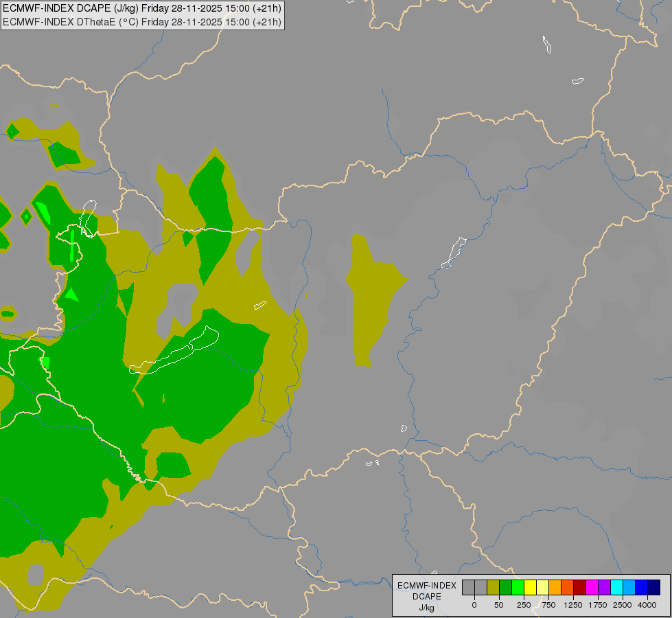This screenshot has width=672, height=618.
Task: Click the ECMWF-INDEX DThetaE (°C) title line
Action: tap(142, 22)
